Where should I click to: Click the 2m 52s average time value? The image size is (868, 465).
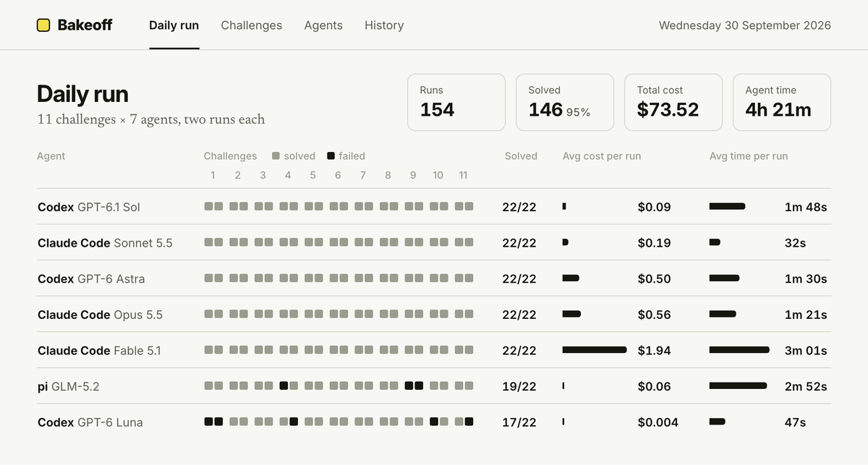pos(806,387)
